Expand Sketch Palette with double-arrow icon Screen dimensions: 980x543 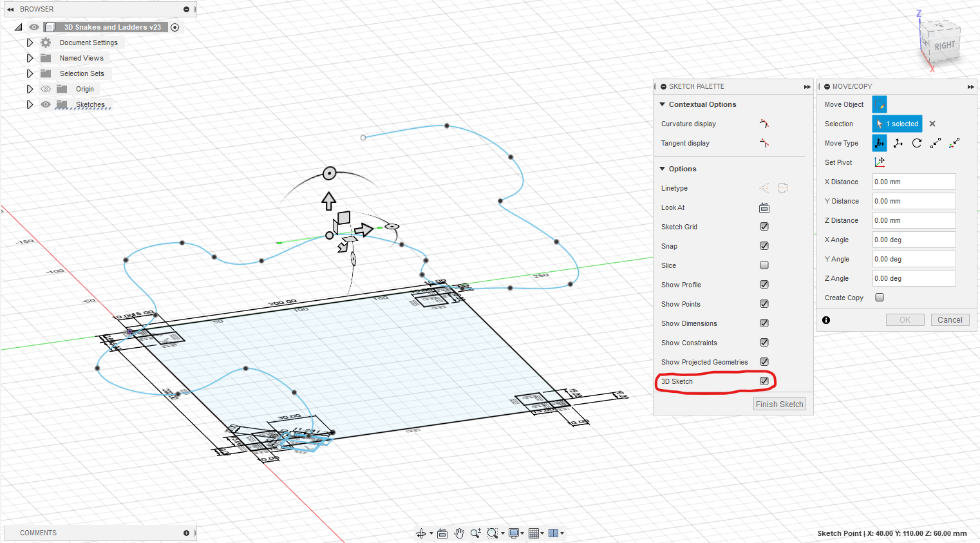point(807,86)
